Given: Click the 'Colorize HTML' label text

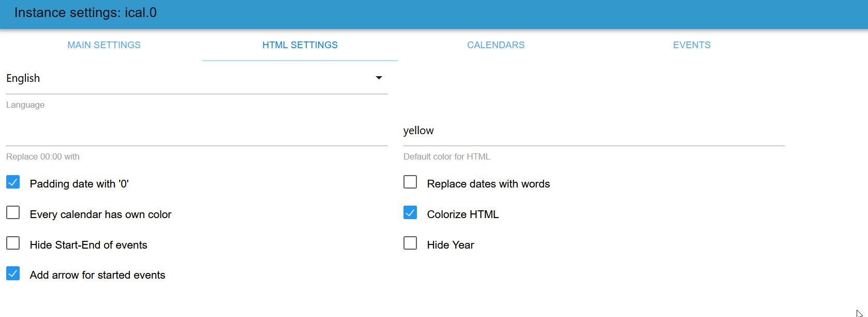Looking at the screenshot, I should (462, 214).
